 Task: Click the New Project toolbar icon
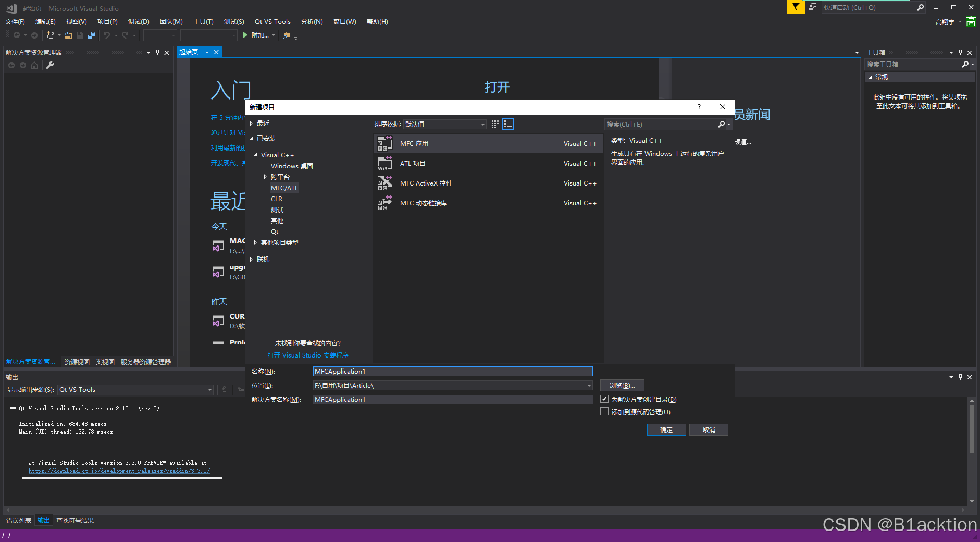[50, 35]
